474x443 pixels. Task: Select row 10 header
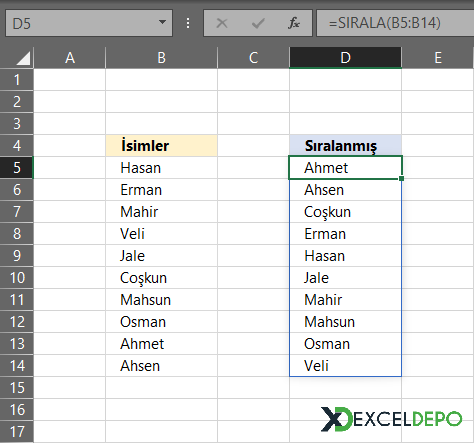pyautogui.click(x=17, y=277)
